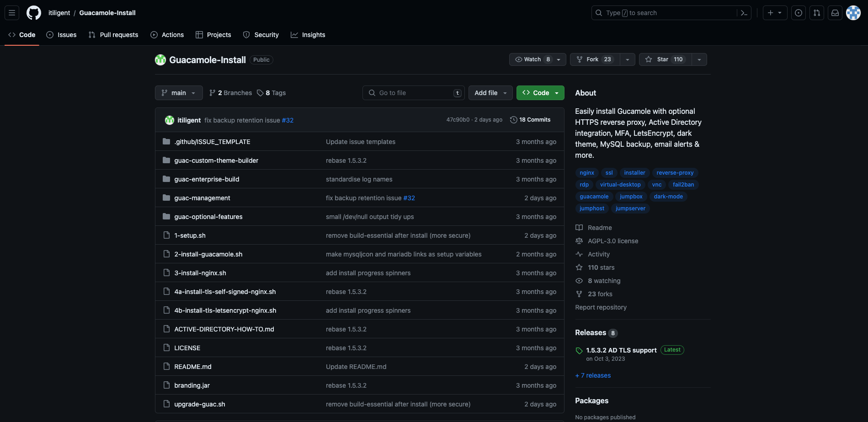Open the Pull requests icon in the top header
868x422 pixels.
(x=817, y=13)
